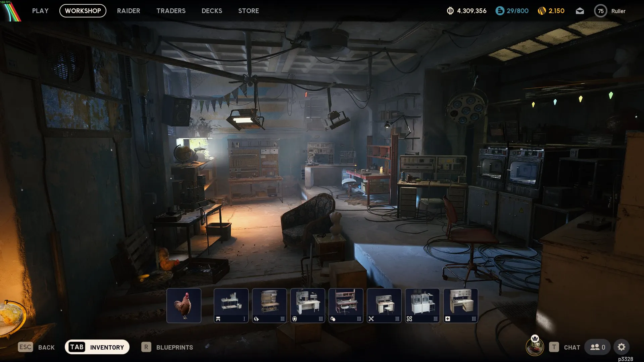Open Inventory with the TAB button

tap(97, 347)
